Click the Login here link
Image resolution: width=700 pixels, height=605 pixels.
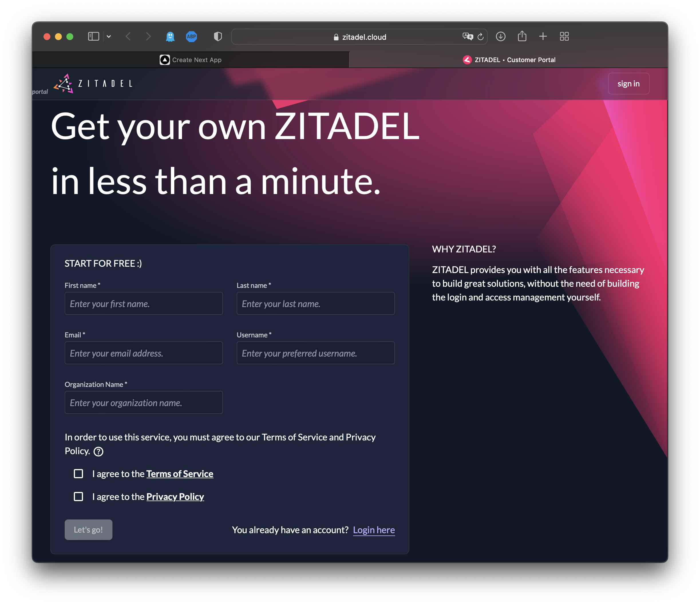tap(373, 529)
